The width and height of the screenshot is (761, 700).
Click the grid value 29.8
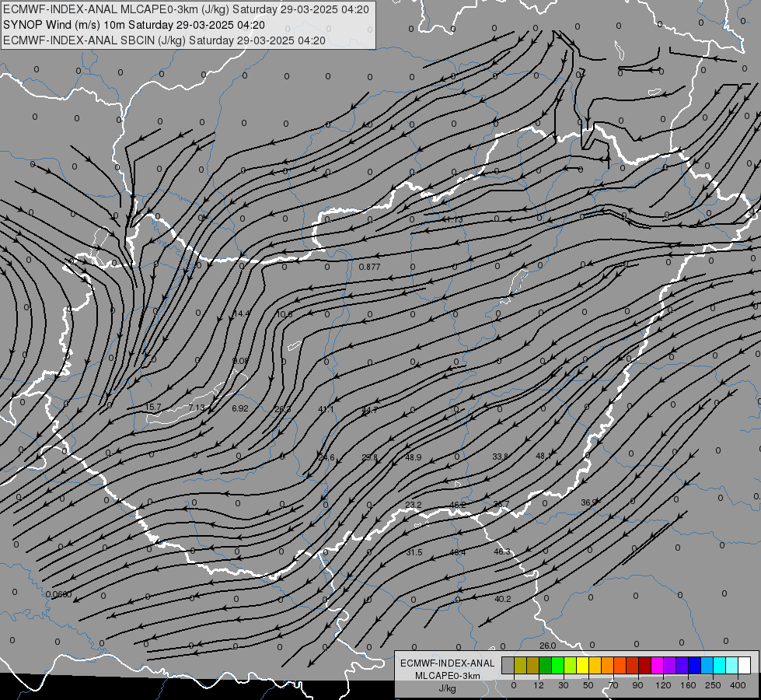pyautogui.click(x=369, y=457)
